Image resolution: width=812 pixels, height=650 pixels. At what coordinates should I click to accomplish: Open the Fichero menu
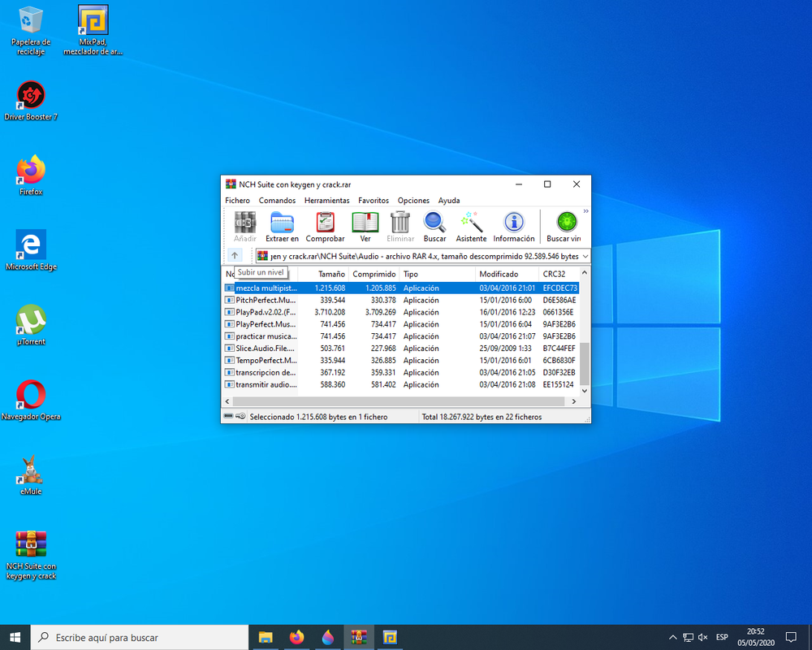coord(237,200)
